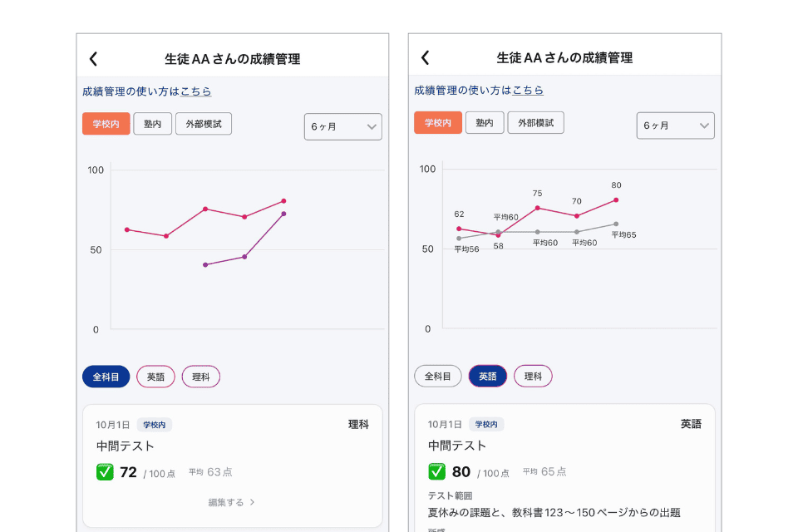Open the 6ヶ月 dropdown in left screen
Screen dimensions: 798x532
pos(342,127)
